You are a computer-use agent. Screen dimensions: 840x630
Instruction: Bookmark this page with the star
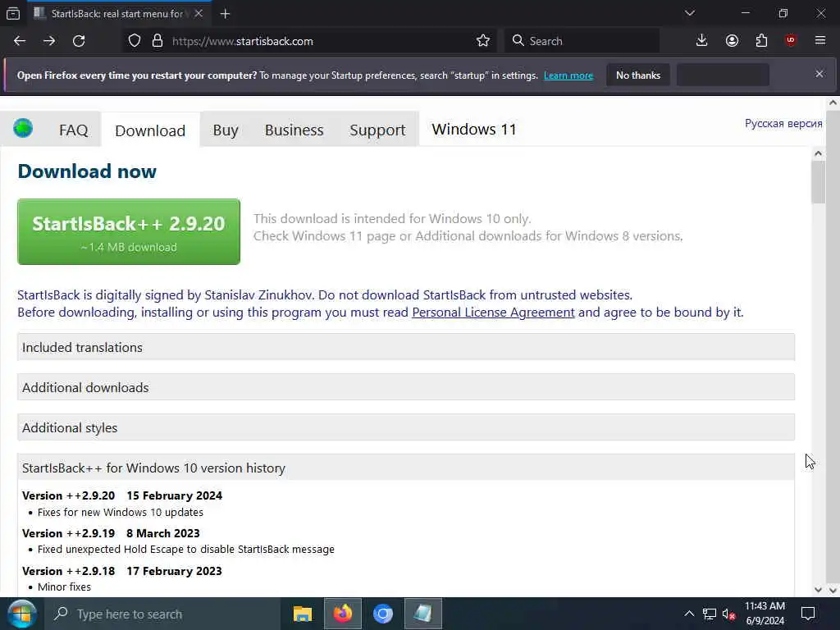coord(482,41)
